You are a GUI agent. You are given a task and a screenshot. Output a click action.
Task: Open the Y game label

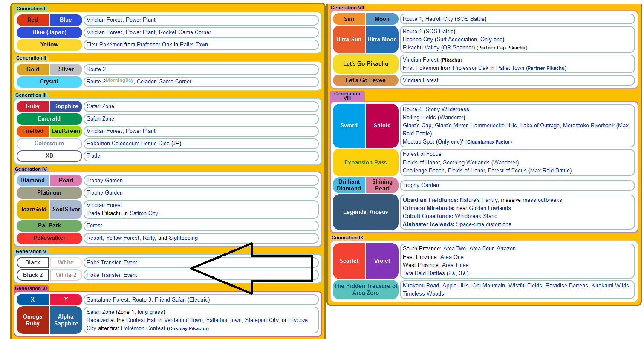pyautogui.click(x=66, y=300)
